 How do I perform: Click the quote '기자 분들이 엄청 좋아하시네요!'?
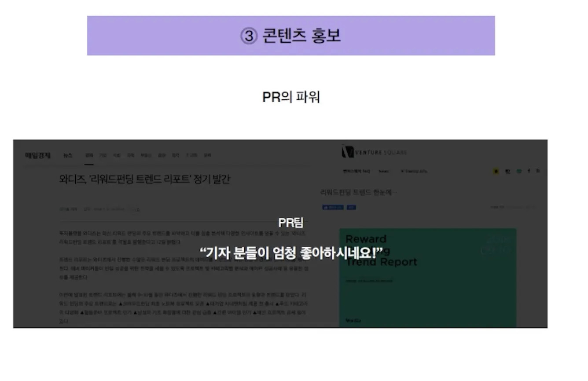click(x=291, y=253)
